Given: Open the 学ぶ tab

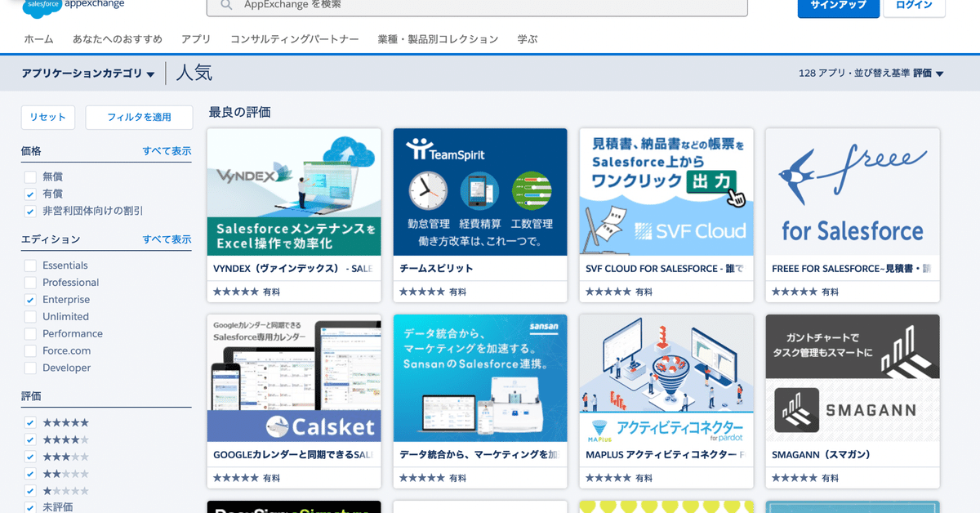Looking at the screenshot, I should point(528,39).
